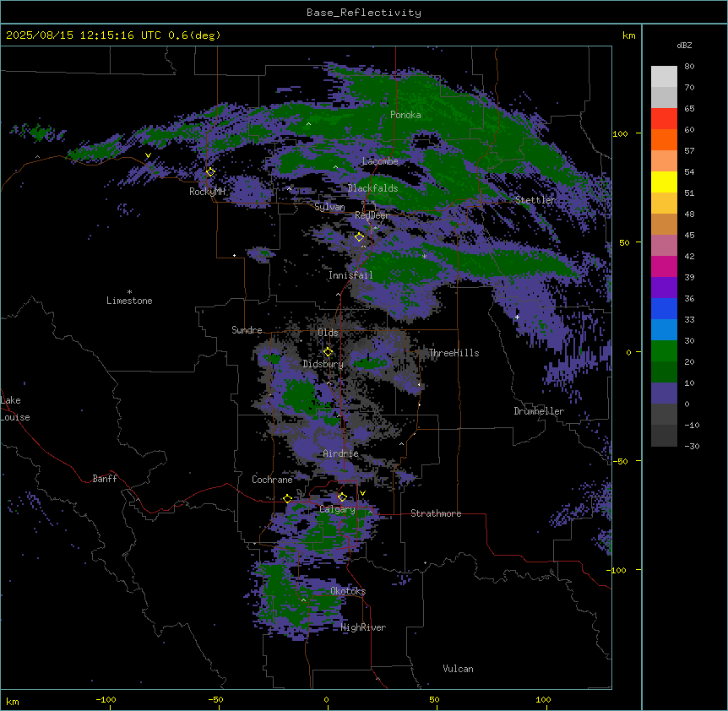Click the Stettler city label
This screenshot has height=711, width=728.
[535, 200]
